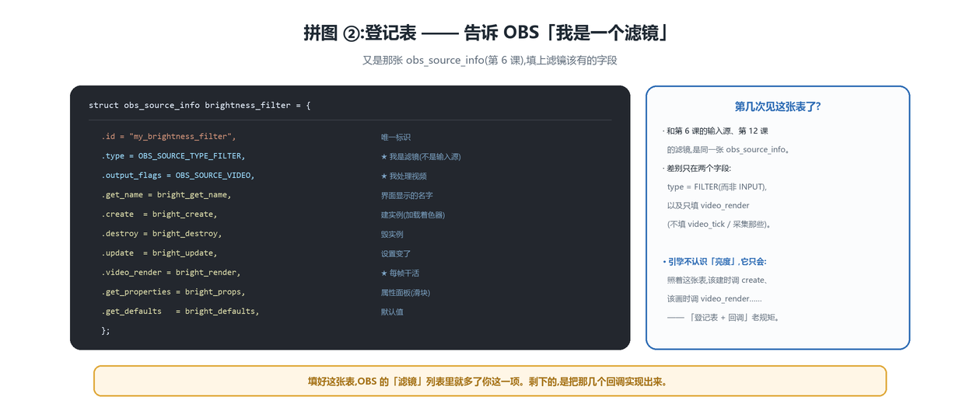
Task: Click the struct obs_source_info brightness_filter line
Action: (200, 105)
